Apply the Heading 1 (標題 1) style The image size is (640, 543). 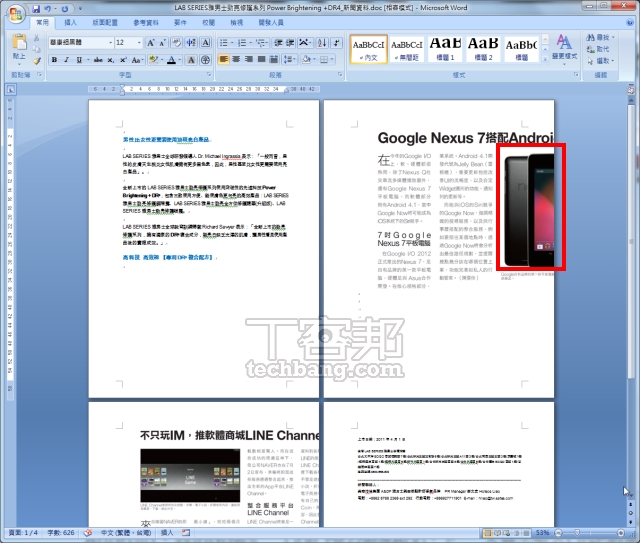tap(445, 49)
